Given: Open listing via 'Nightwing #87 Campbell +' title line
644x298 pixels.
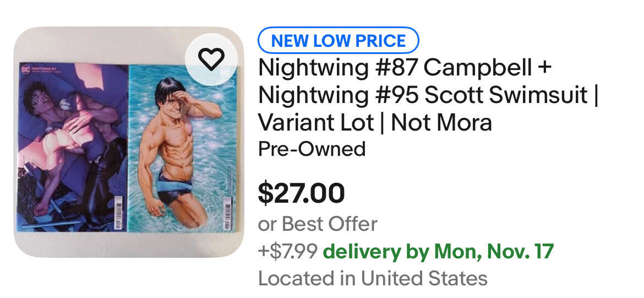Looking at the screenshot, I should point(405,68).
